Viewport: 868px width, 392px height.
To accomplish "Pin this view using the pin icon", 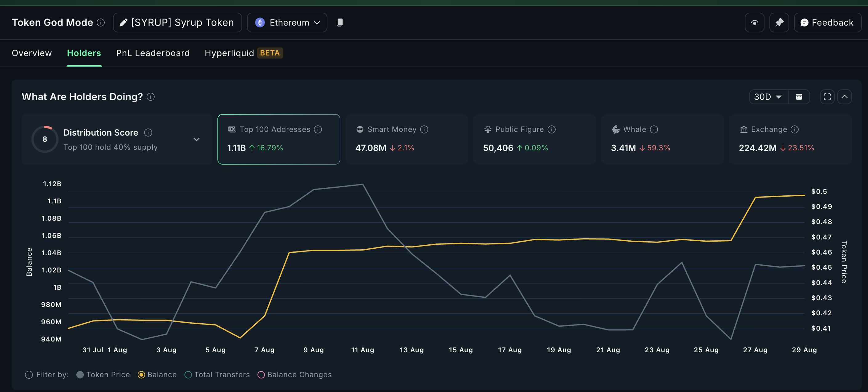I will click(x=779, y=22).
